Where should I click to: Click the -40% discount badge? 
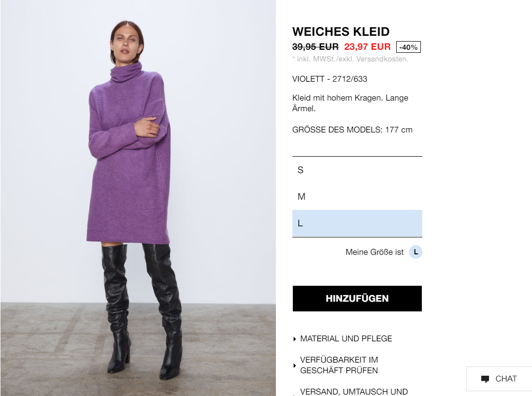[x=408, y=47]
